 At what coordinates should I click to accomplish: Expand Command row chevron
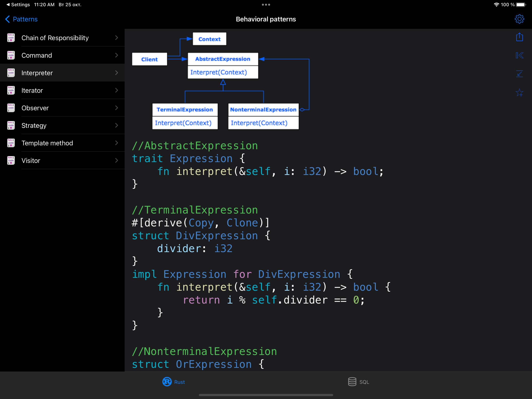pyautogui.click(x=116, y=55)
